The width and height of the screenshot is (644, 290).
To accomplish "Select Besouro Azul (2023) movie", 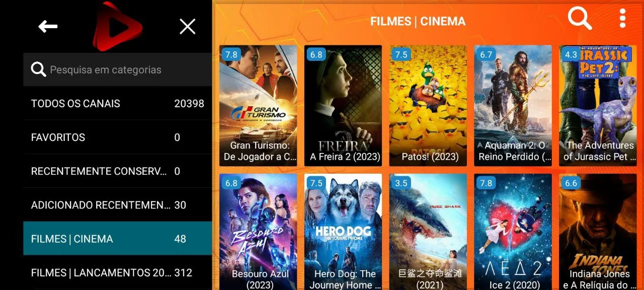I will [258, 232].
